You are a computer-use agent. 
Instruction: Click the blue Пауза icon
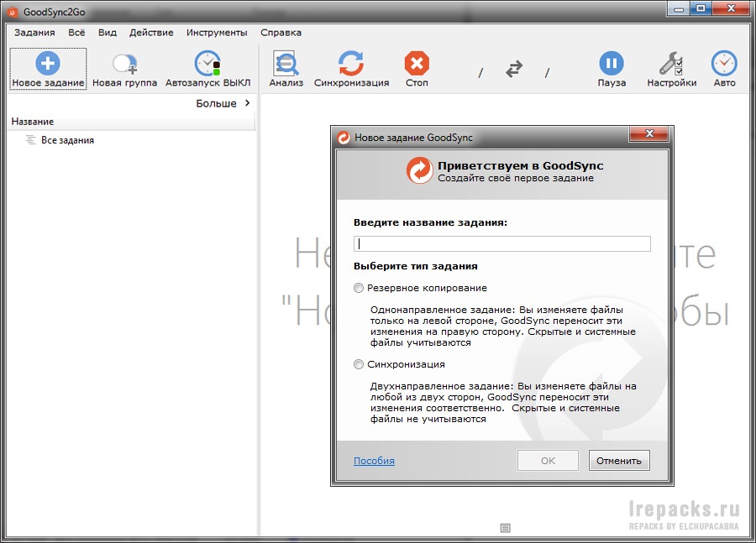(x=612, y=63)
